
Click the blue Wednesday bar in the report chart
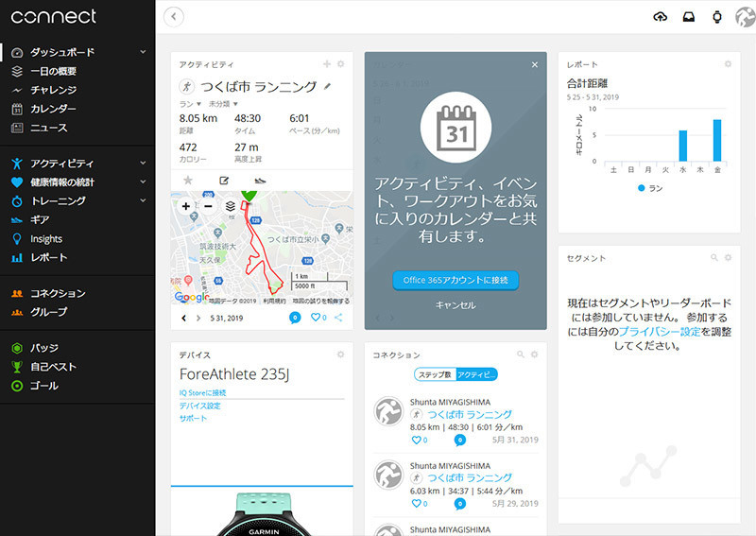pos(682,146)
